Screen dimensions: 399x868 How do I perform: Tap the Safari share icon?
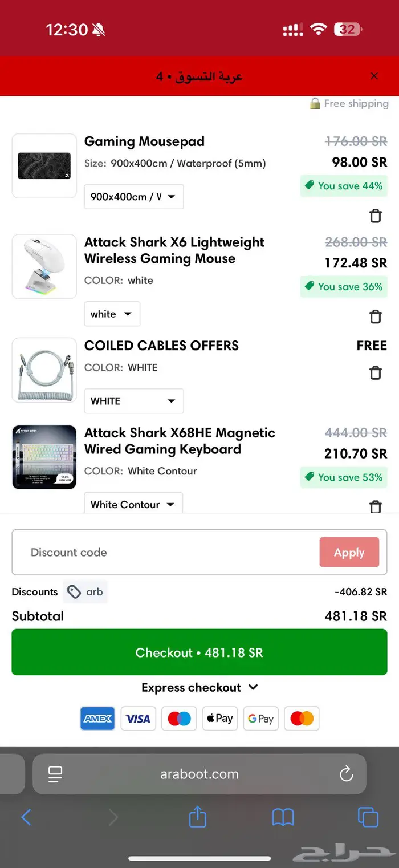tap(197, 817)
